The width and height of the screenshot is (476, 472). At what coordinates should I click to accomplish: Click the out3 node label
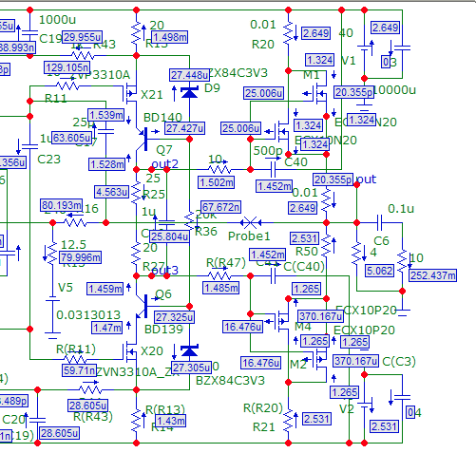[x=165, y=270]
